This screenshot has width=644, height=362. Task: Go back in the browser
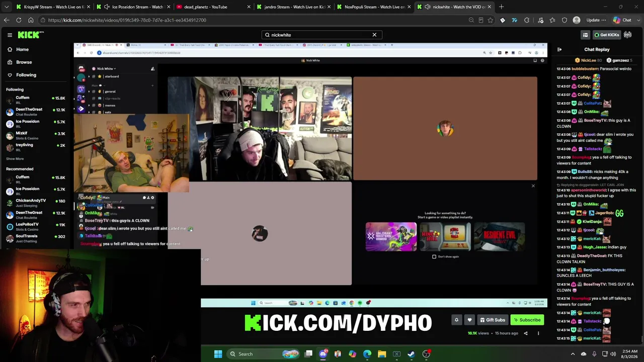tap(7, 20)
